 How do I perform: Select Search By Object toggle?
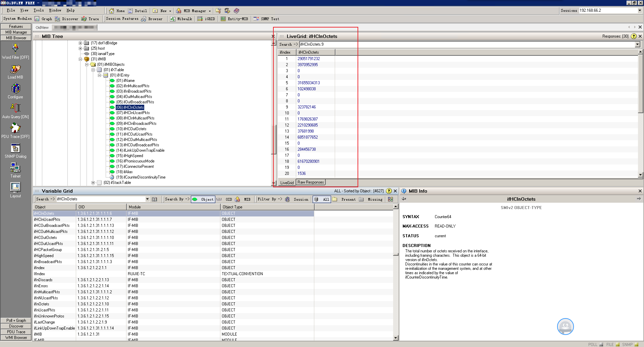click(x=203, y=199)
